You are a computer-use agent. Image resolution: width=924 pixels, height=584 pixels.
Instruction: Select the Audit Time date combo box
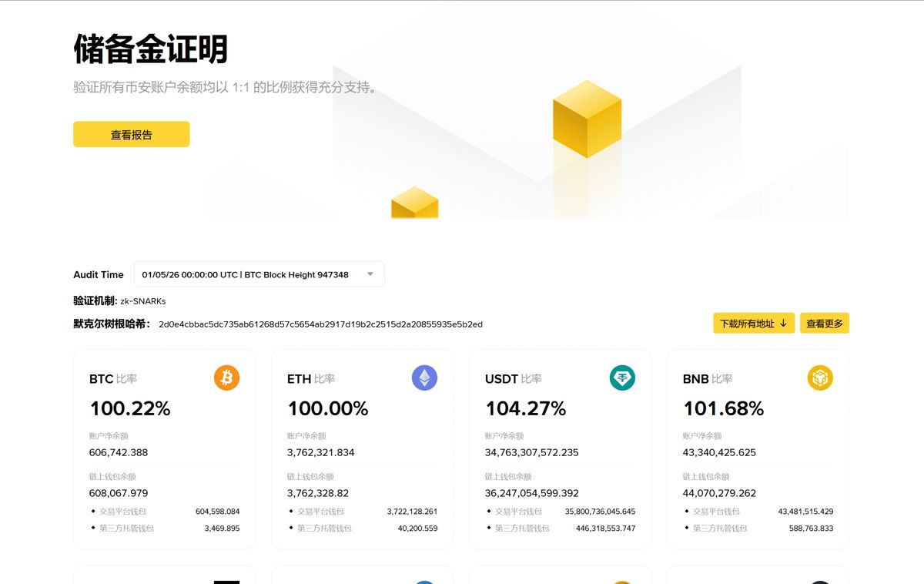[x=259, y=274]
